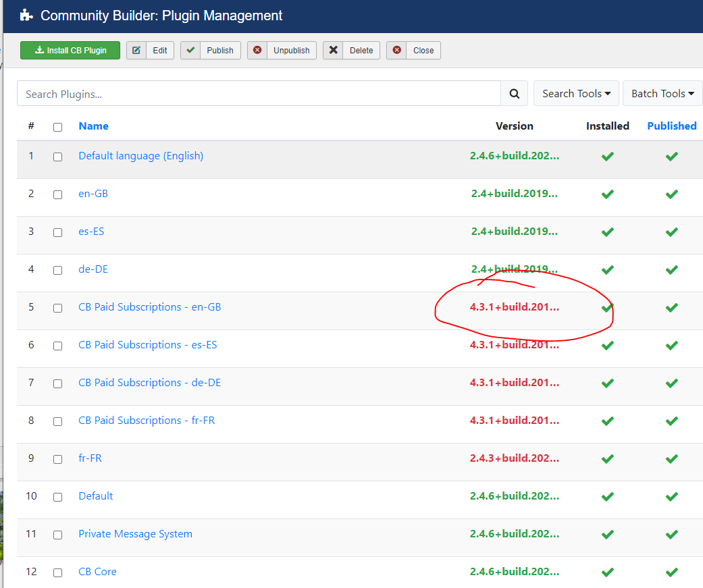Click Installed checkmark for en-GB row
Image resolution: width=703 pixels, height=588 pixels.
(x=608, y=194)
